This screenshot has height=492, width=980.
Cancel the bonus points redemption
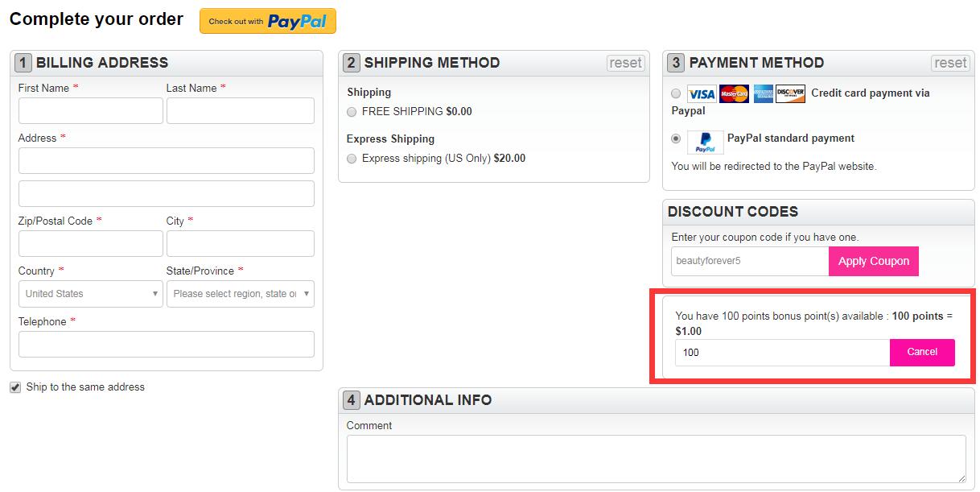[922, 352]
